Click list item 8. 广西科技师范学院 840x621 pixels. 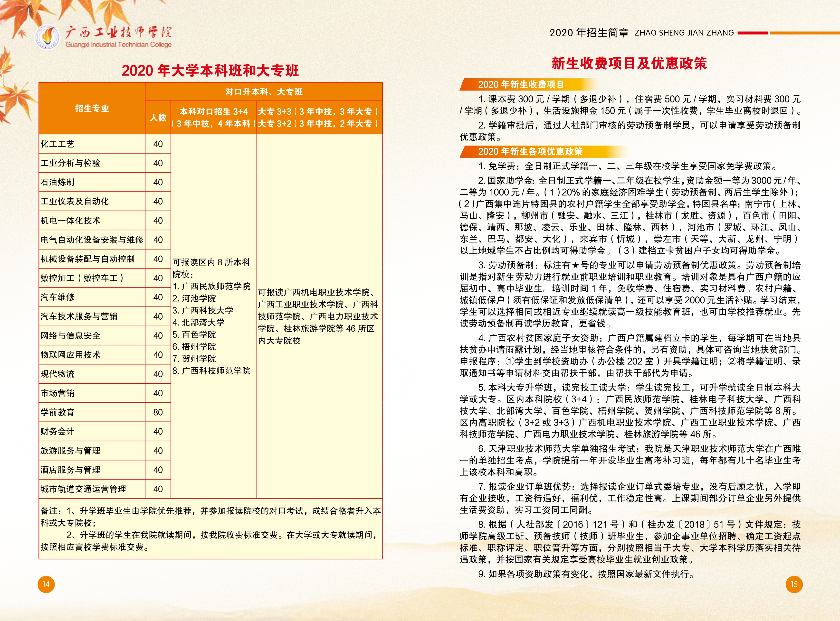point(211,371)
